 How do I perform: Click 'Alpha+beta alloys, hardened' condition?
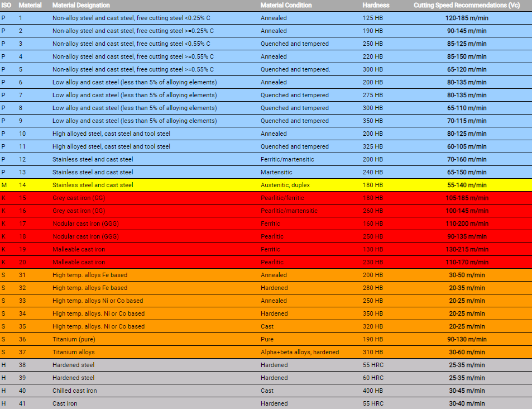coord(300,352)
